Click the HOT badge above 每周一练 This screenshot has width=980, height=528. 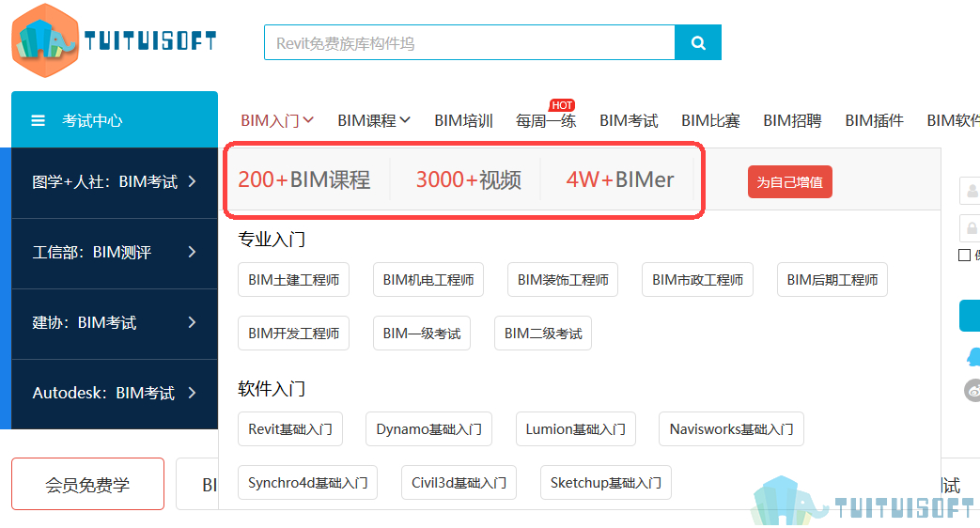point(562,105)
